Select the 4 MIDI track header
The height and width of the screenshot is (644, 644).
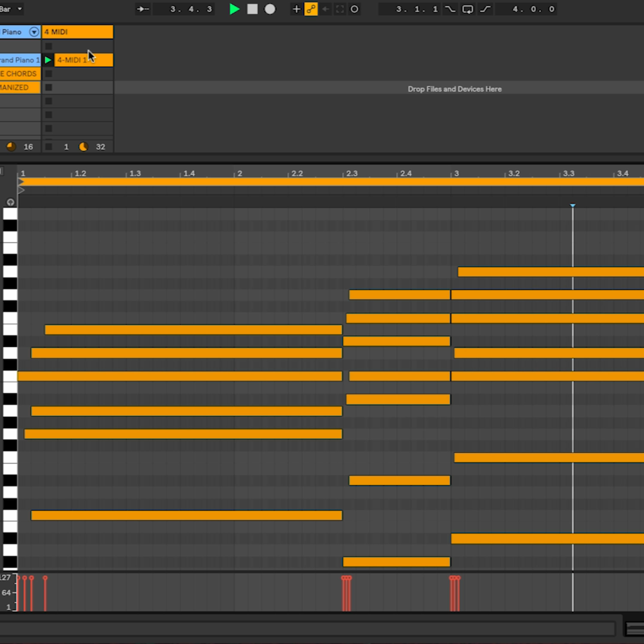tap(77, 32)
